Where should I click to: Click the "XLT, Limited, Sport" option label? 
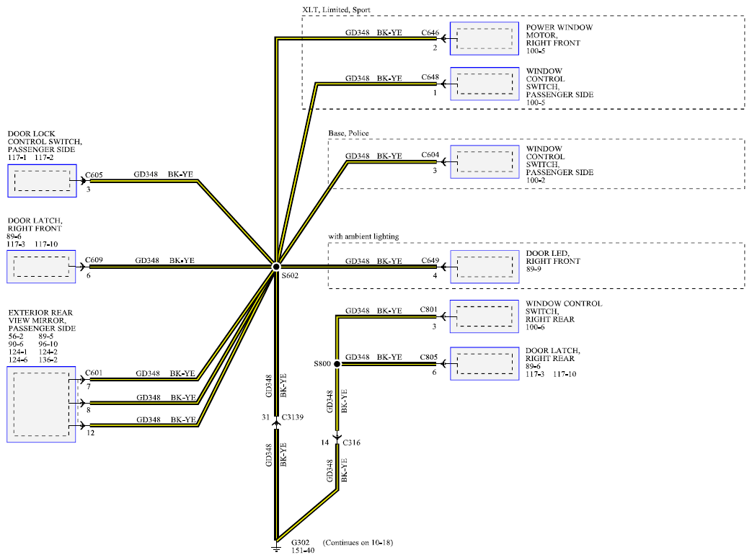336,9
